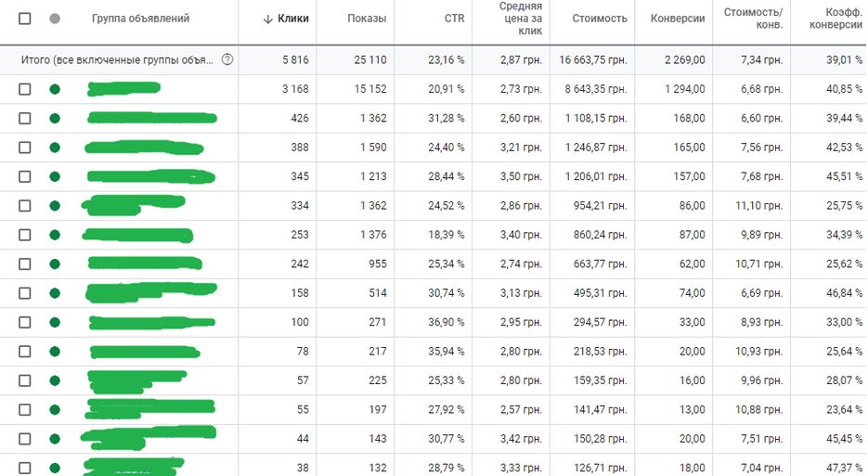This screenshot has width=868, height=476.
Task: Sort by the CTR column header
Action: coord(454,19)
